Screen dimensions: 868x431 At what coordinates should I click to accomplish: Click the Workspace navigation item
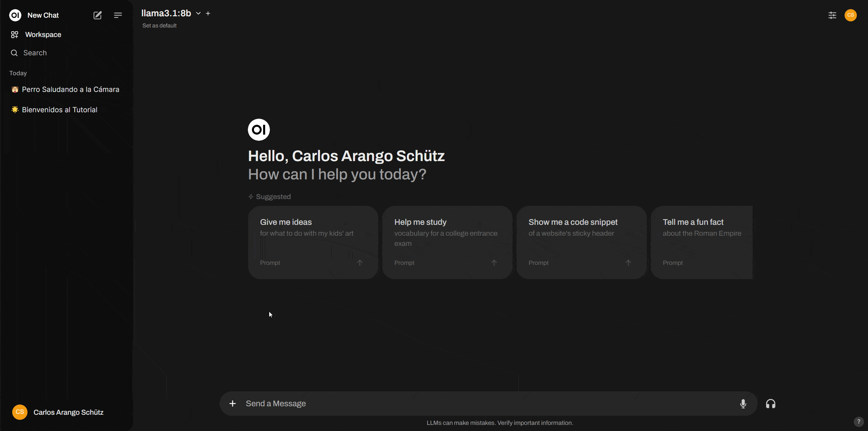click(x=43, y=34)
